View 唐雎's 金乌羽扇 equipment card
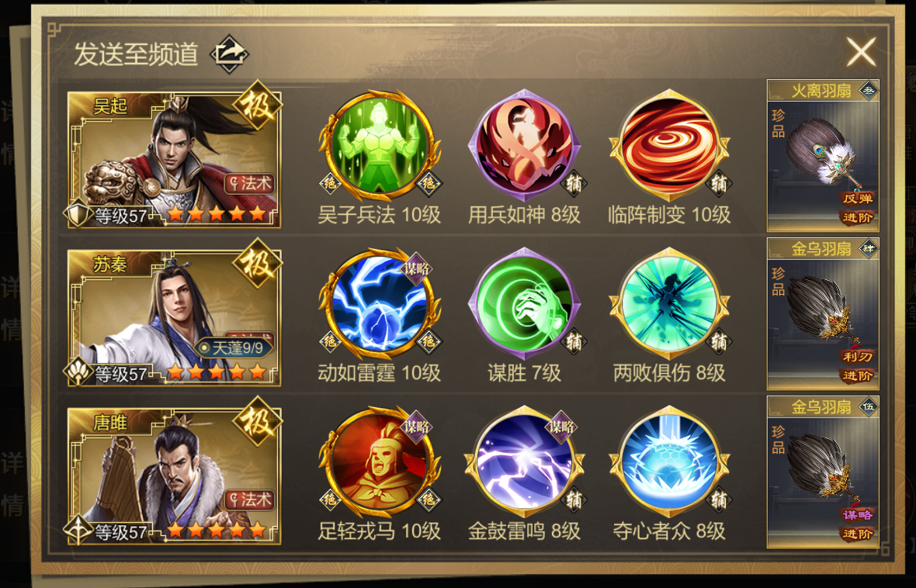This screenshot has height=588, width=916. pos(823,472)
